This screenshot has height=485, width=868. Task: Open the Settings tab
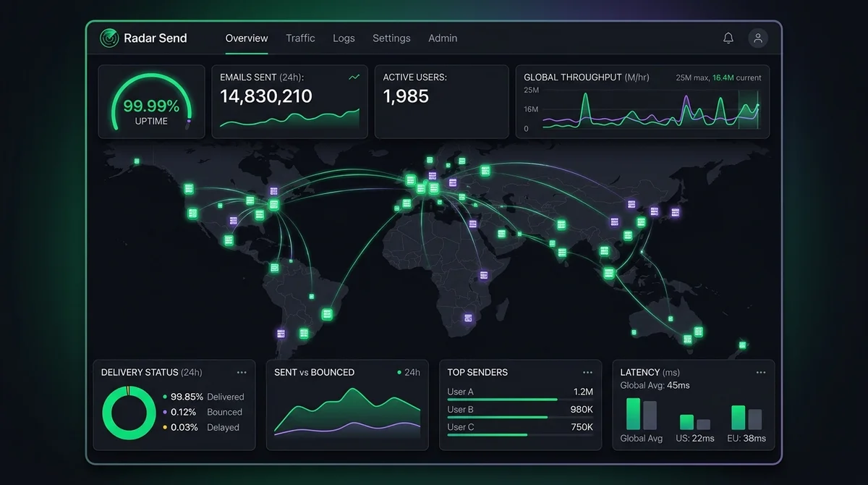coord(391,38)
